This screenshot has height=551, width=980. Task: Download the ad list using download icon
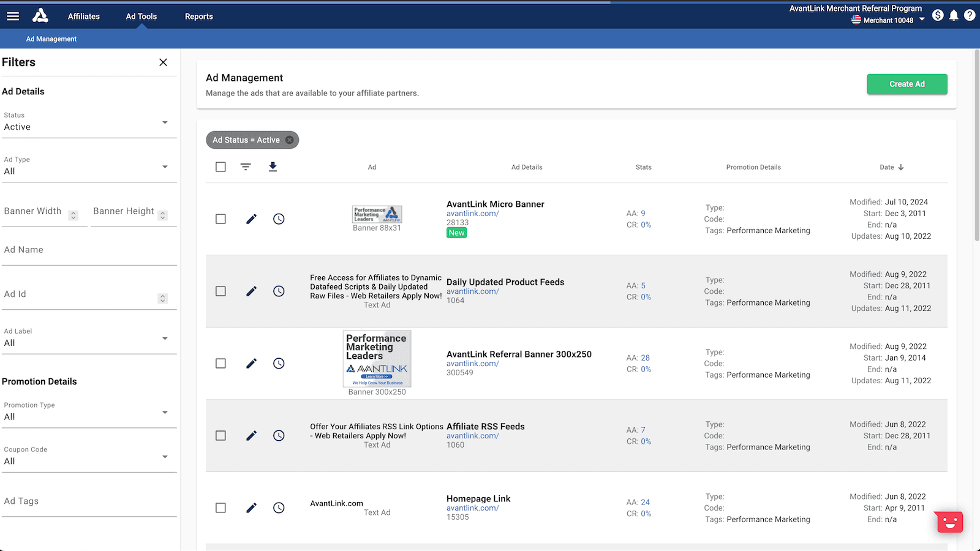[x=273, y=167]
